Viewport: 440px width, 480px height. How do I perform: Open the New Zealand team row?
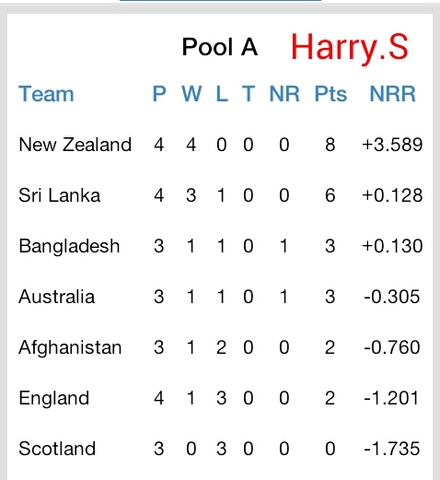220,145
